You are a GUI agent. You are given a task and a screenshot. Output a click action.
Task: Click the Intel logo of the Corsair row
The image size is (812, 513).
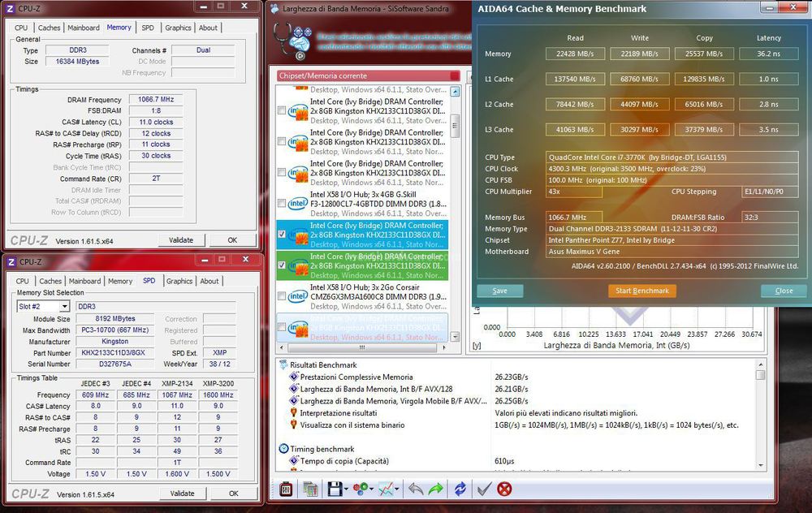[298, 296]
